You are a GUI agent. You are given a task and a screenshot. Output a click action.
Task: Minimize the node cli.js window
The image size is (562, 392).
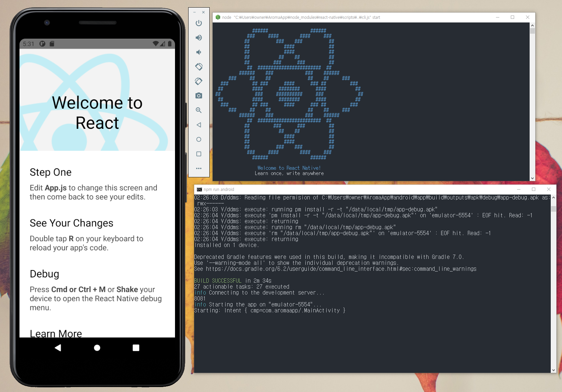[498, 17]
